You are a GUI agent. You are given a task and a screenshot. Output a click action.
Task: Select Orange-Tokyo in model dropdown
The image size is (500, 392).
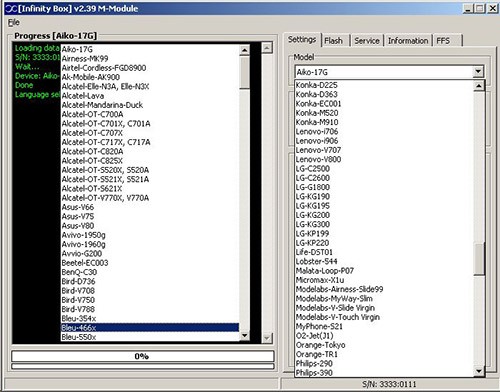(384, 345)
